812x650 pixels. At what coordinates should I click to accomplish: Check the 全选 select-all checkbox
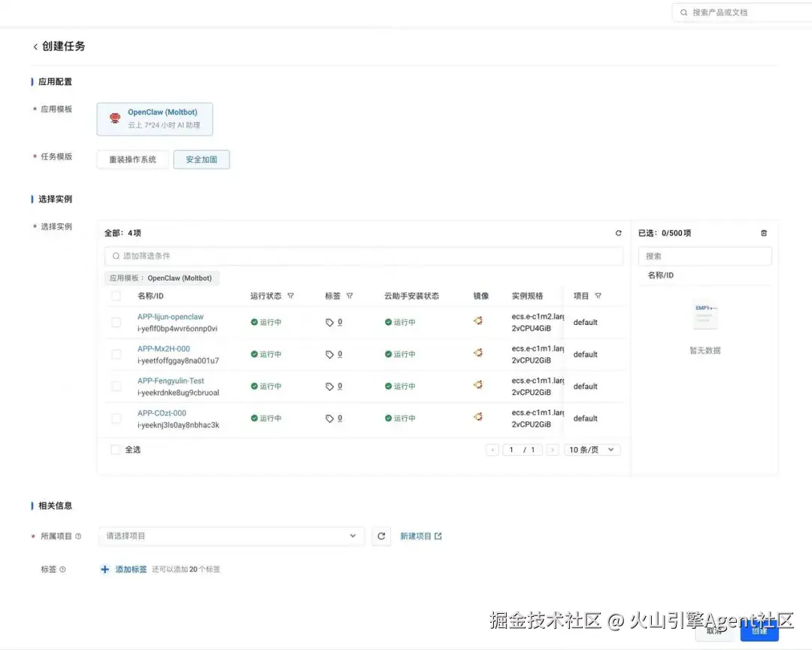pos(115,449)
